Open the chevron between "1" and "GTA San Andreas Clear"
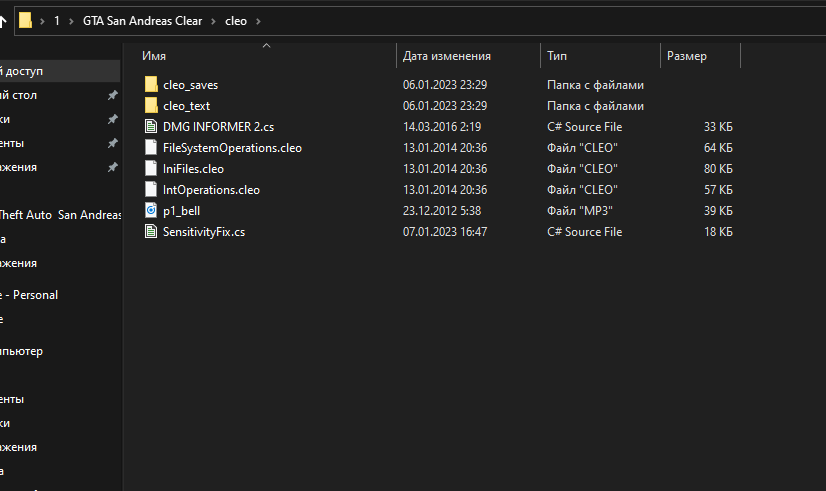826x491 pixels. (x=71, y=20)
